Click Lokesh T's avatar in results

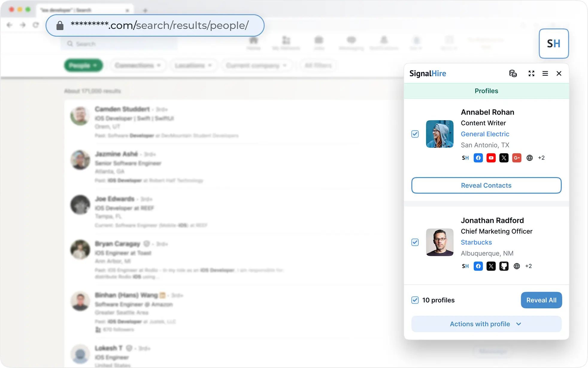pos(80,354)
